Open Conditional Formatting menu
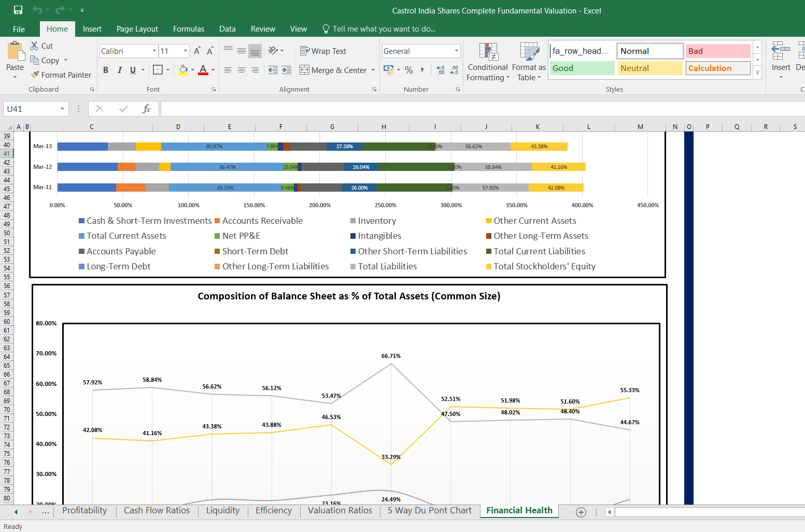Viewport: 805px width, 532px height. (488, 62)
